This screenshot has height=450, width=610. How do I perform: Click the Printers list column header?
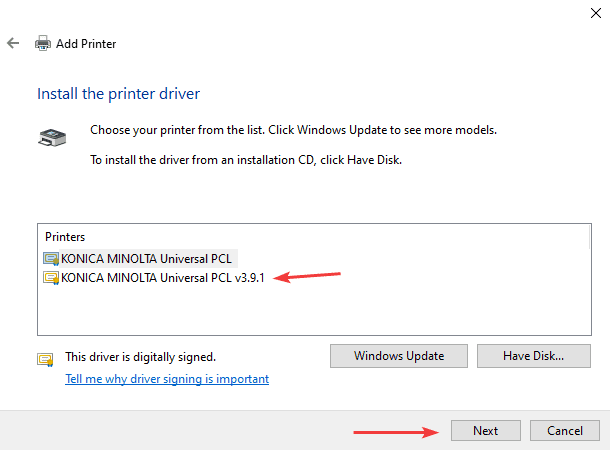click(x=66, y=237)
